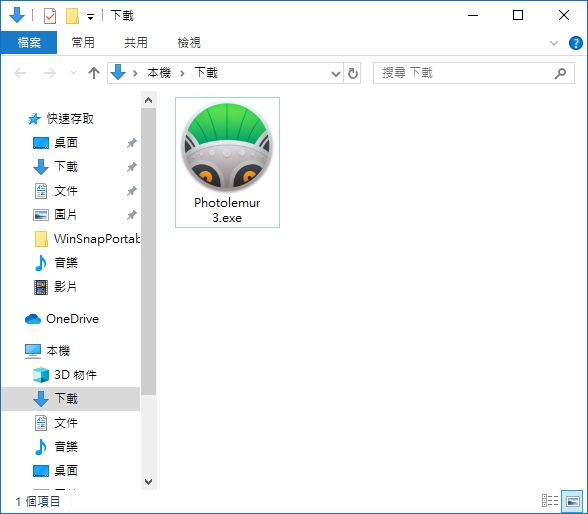Switch to the 檢視 ribbon tab

[x=189, y=42]
